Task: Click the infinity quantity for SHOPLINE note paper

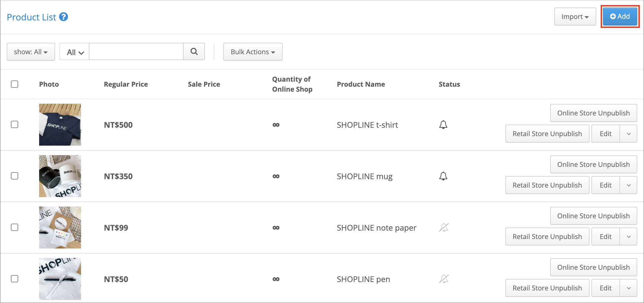Action: (x=276, y=228)
